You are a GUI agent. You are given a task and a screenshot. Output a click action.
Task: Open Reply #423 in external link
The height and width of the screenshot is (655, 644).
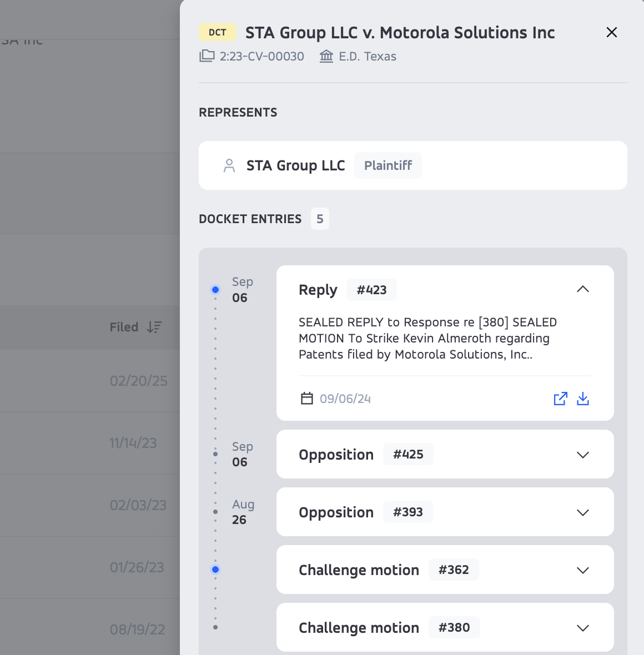560,399
